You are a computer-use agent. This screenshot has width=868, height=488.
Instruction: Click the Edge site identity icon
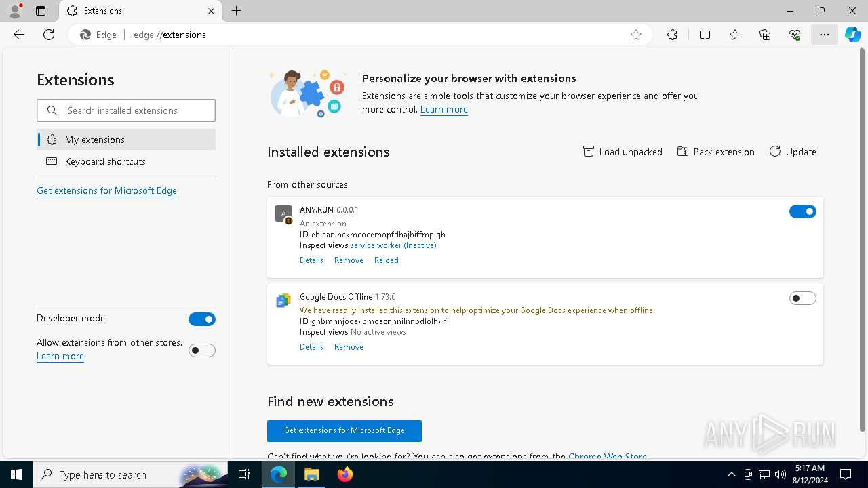click(99, 35)
